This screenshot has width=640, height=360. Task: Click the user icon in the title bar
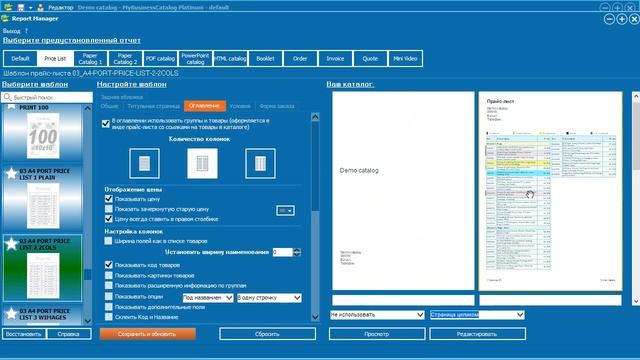pyautogui.click(x=40, y=7)
